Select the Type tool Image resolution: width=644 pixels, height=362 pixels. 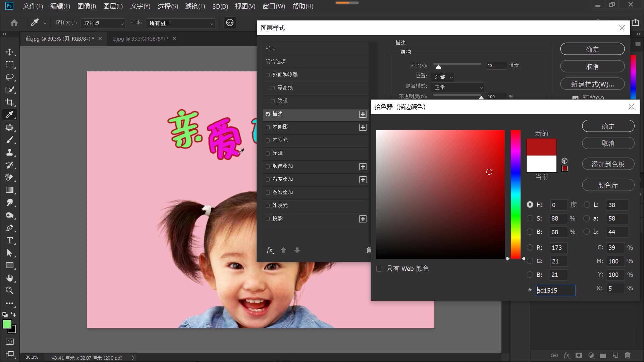coord(10,240)
